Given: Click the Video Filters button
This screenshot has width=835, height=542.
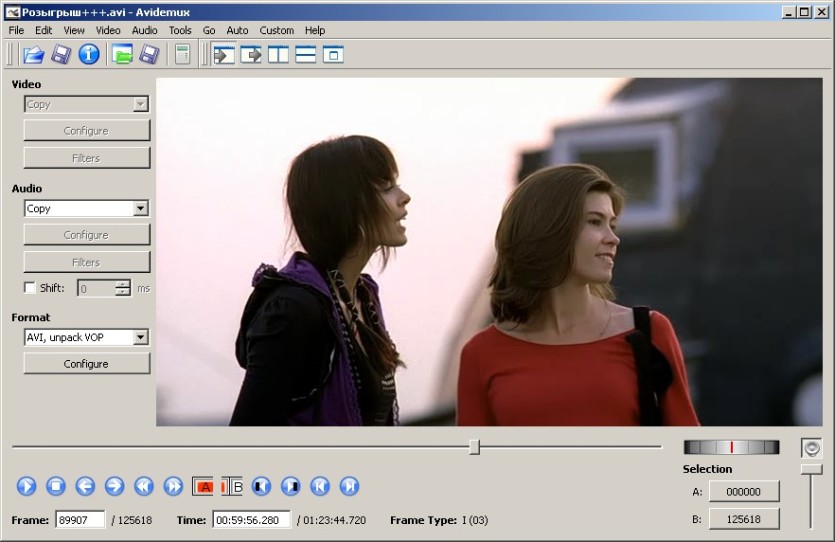Looking at the screenshot, I should click(x=87, y=158).
